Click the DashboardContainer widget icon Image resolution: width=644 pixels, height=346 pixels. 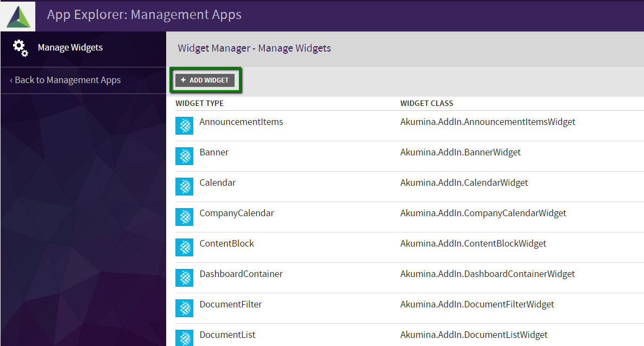tap(185, 278)
